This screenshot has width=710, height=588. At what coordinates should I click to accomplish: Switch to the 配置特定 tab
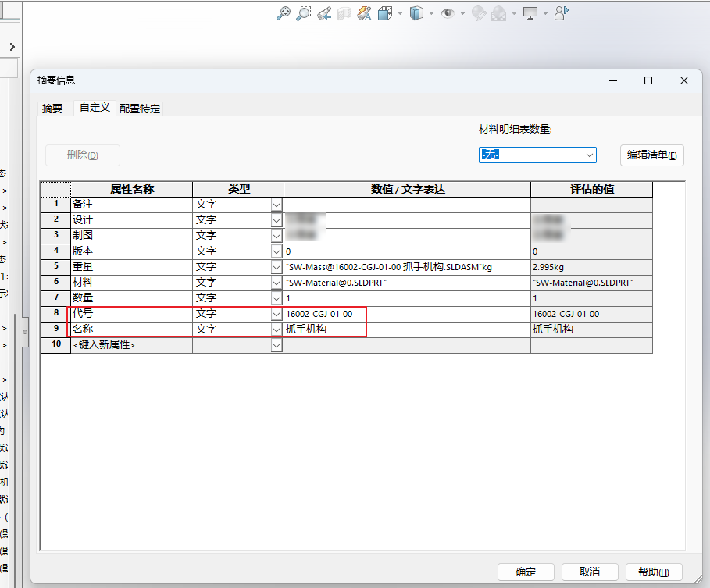point(140,109)
